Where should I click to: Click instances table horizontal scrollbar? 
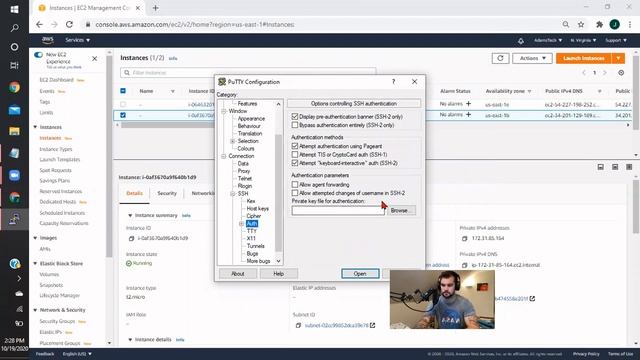pos(167,125)
